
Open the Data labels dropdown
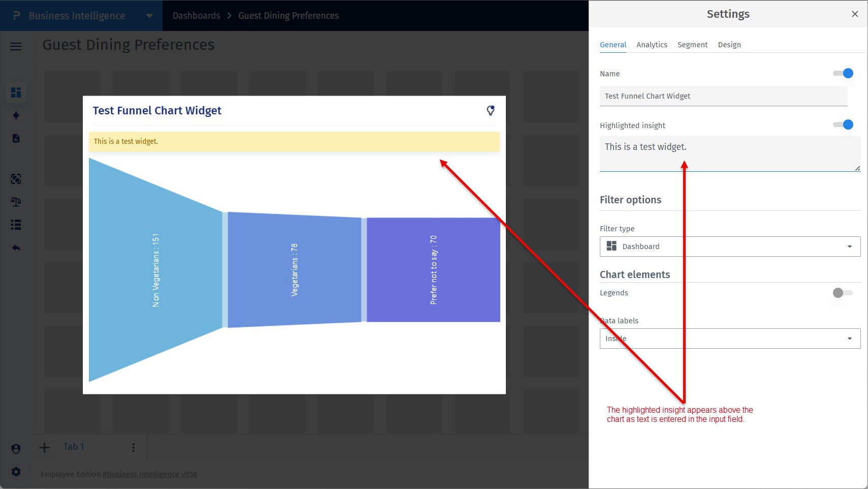(730, 339)
